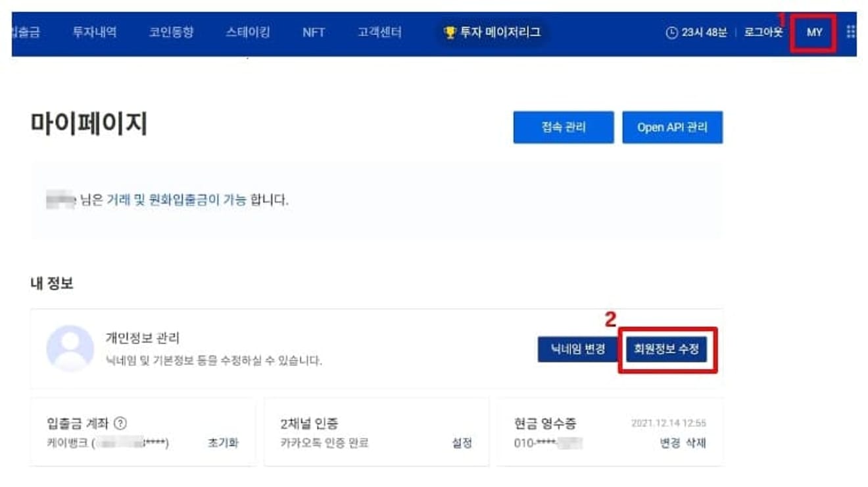Click the profile avatar icon
Image resolution: width=868 pixels, height=487 pixels.
(70, 348)
